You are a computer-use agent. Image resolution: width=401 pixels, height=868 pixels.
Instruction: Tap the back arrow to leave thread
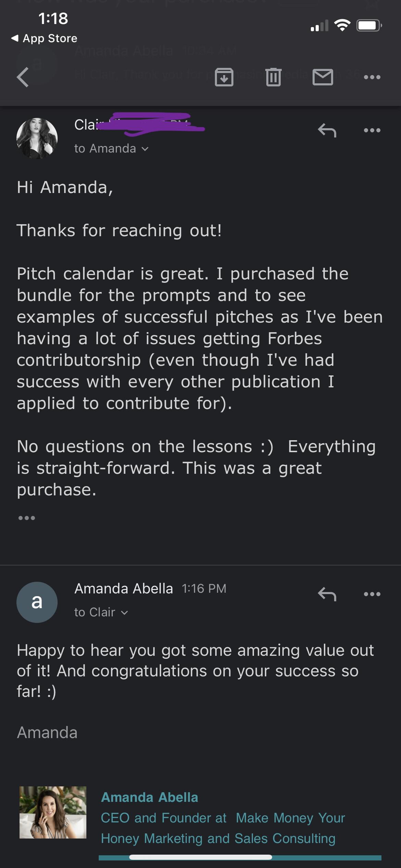(23, 77)
